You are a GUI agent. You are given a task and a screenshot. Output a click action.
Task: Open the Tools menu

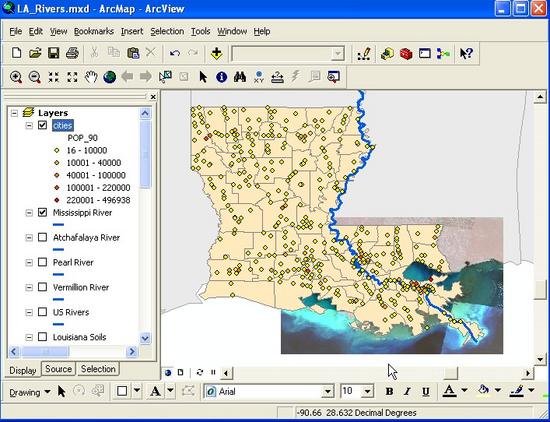coord(200,31)
